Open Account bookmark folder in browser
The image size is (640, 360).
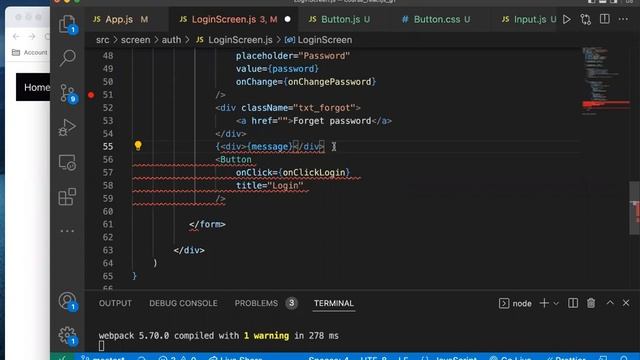pos(29,52)
